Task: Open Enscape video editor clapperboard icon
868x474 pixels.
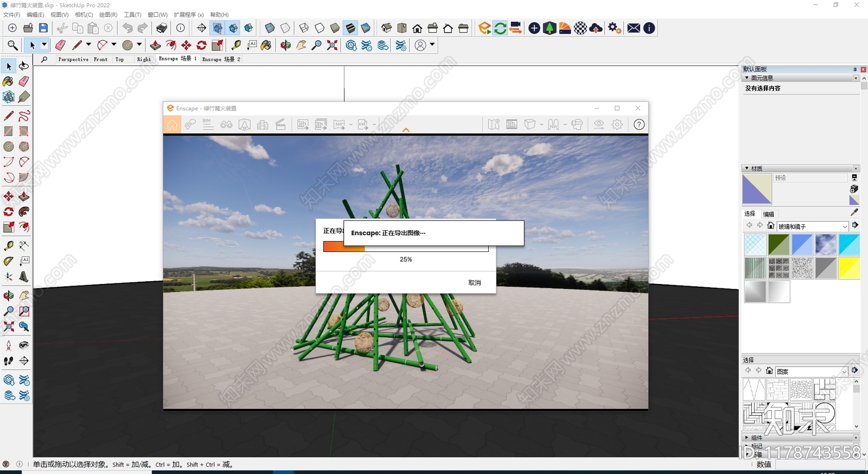Action: click(x=280, y=124)
